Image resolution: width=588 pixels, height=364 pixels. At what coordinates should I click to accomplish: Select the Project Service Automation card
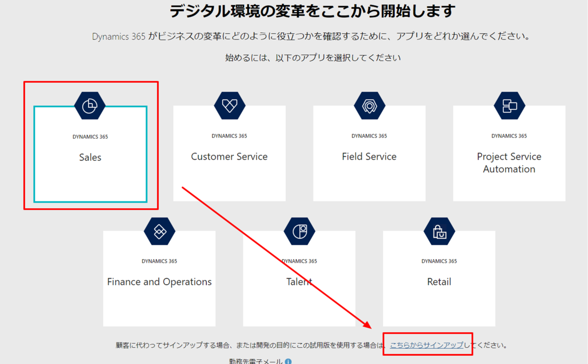click(509, 153)
